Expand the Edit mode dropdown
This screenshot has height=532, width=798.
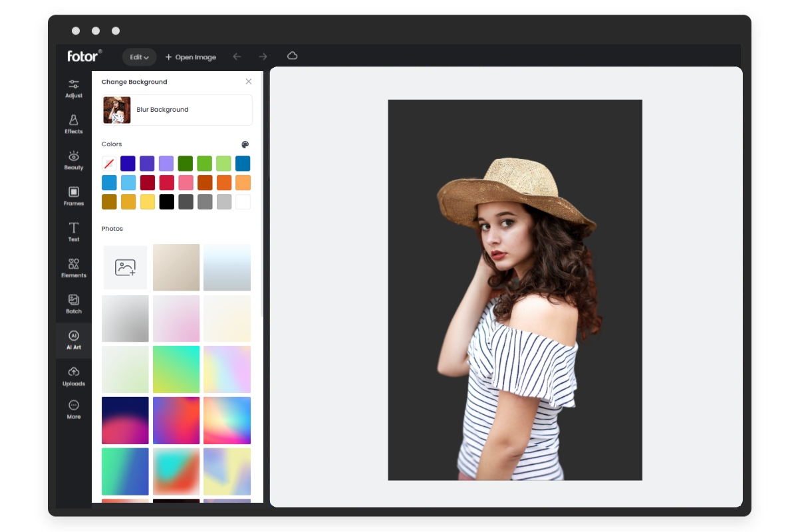pos(138,57)
